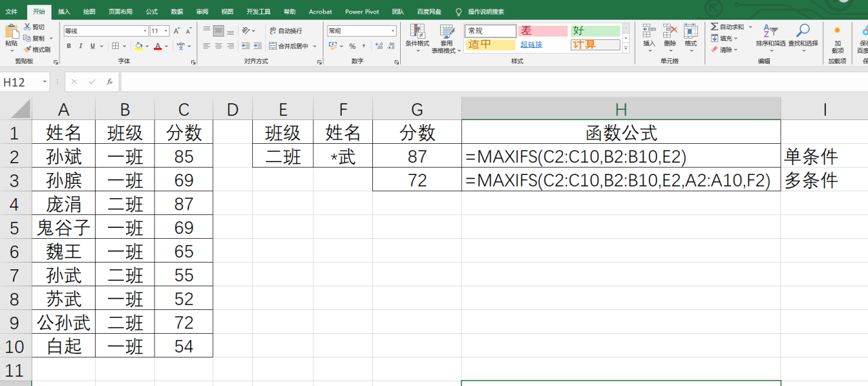Apply percent style icon
The width and height of the screenshot is (868, 386).
353,46
